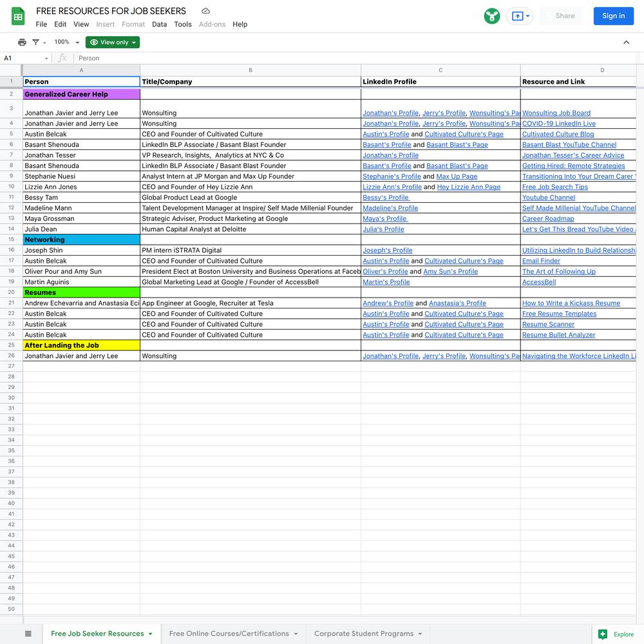Select column C header
The height and width of the screenshot is (644, 644).
440,70
